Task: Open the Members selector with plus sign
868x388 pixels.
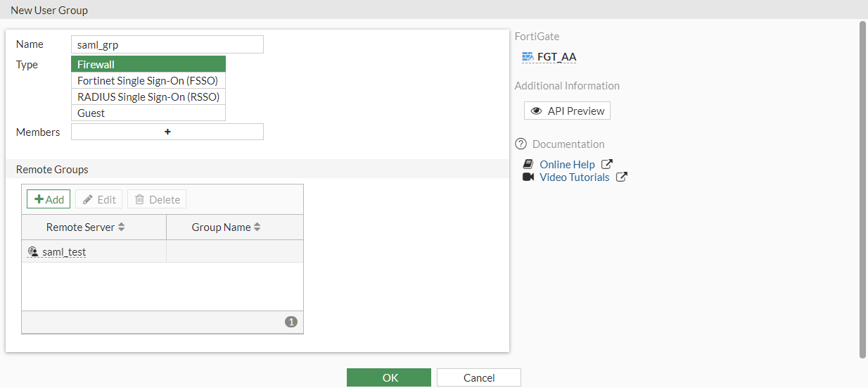Action: tap(167, 132)
